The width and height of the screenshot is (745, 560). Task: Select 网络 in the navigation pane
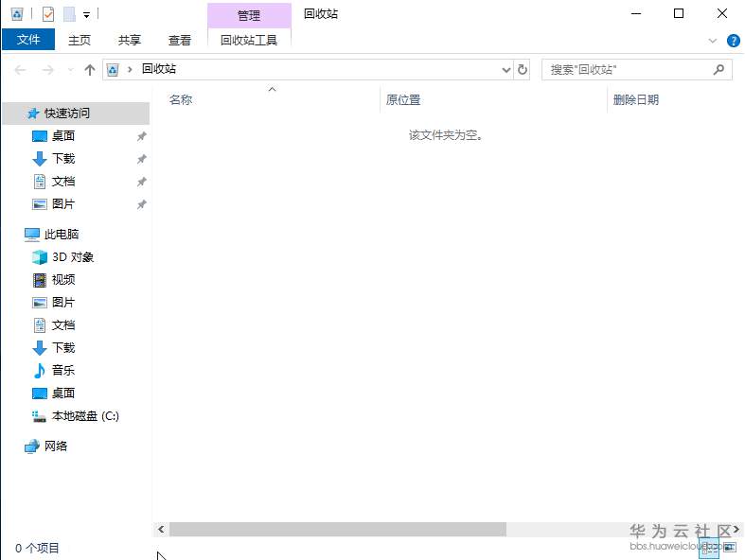pyautogui.click(x=56, y=446)
